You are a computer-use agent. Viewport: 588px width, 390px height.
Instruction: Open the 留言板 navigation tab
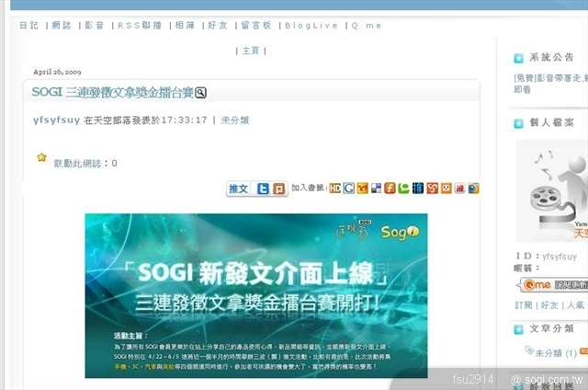[x=255, y=26]
